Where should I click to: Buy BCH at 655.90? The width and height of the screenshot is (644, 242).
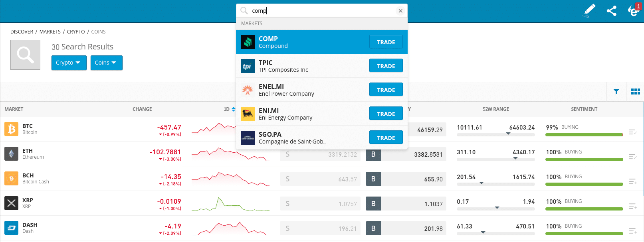tap(406, 179)
